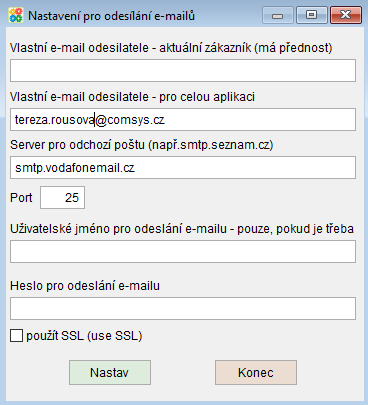The height and width of the screenshot is (405, 368).
Task: Click the 'použít SSL (use SSL)' label text
Action: (84, 336)
